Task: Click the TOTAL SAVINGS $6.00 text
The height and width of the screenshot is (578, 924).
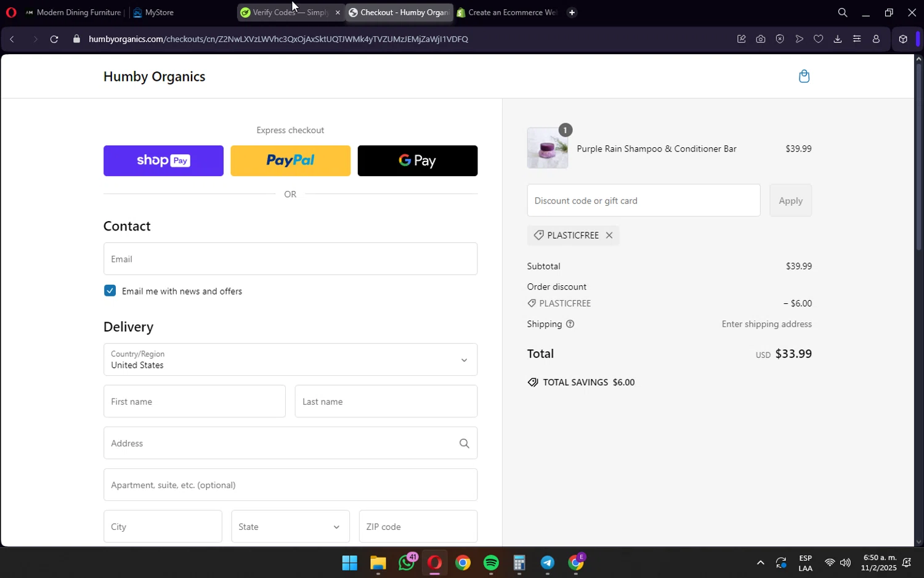Action: point(588,382)
